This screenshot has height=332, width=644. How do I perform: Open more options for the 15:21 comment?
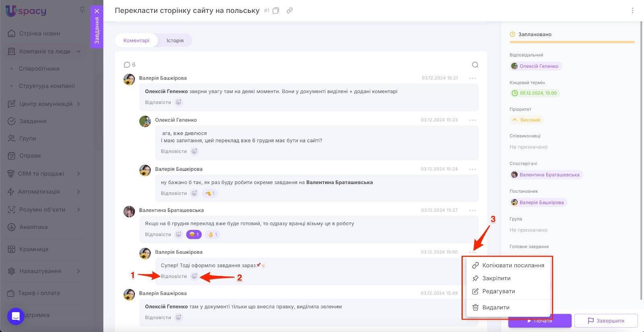473,78
